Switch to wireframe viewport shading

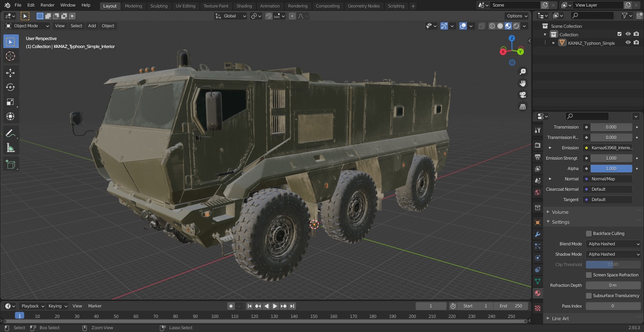492,26
